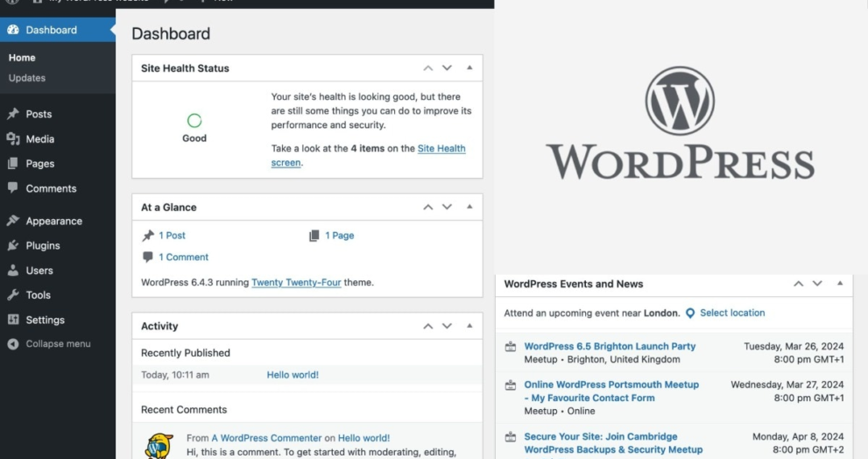Click the commenter avatar thumbnail
This screenshot has height=459, width=868.
tap(159, 446)
